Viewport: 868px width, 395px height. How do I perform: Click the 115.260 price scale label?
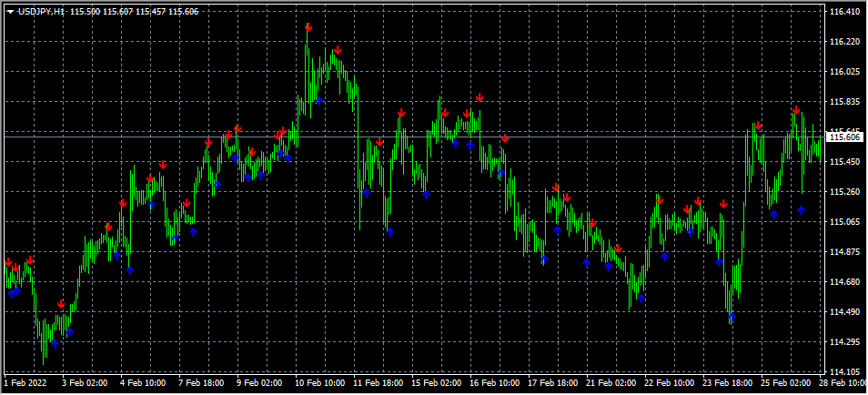coord(844,191)
